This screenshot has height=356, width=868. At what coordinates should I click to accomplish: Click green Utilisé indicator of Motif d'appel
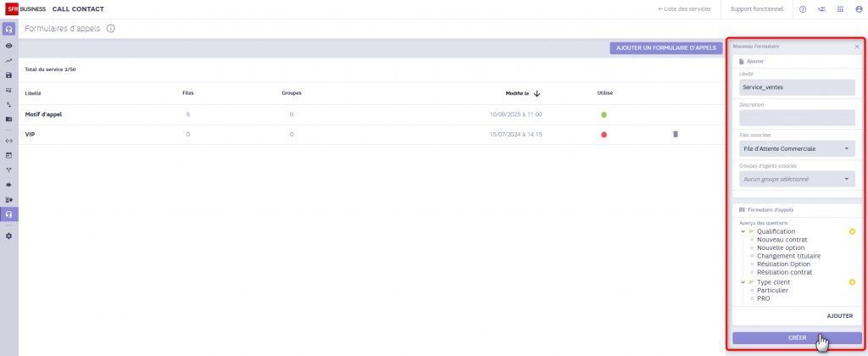(604, 114)
